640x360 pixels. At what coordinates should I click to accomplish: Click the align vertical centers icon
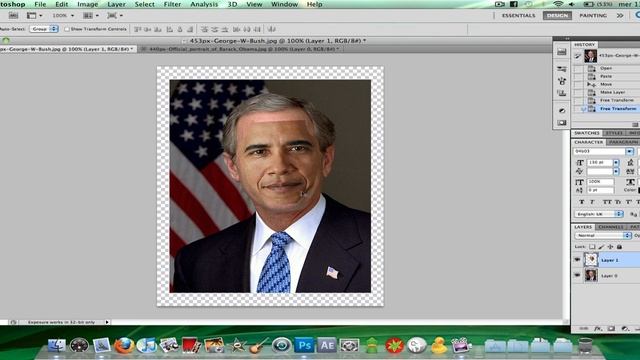[x=148, y=29]
